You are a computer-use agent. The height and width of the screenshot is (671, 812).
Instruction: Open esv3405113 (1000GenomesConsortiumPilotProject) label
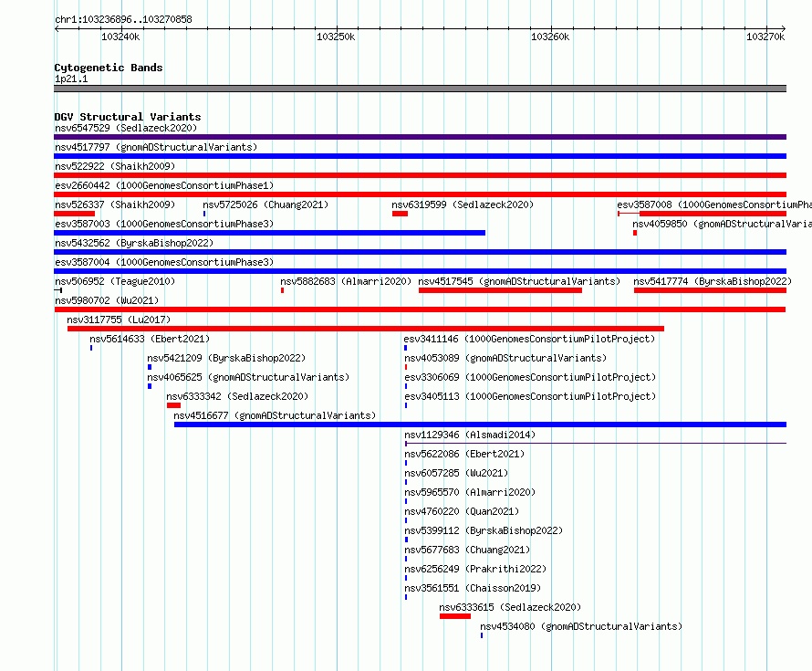click(530, 396)
